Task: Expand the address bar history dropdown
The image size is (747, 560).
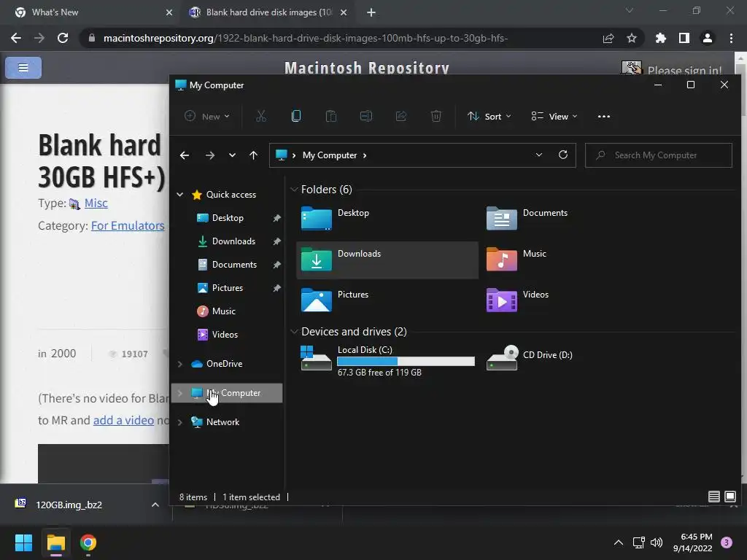Action: point(539,155)
